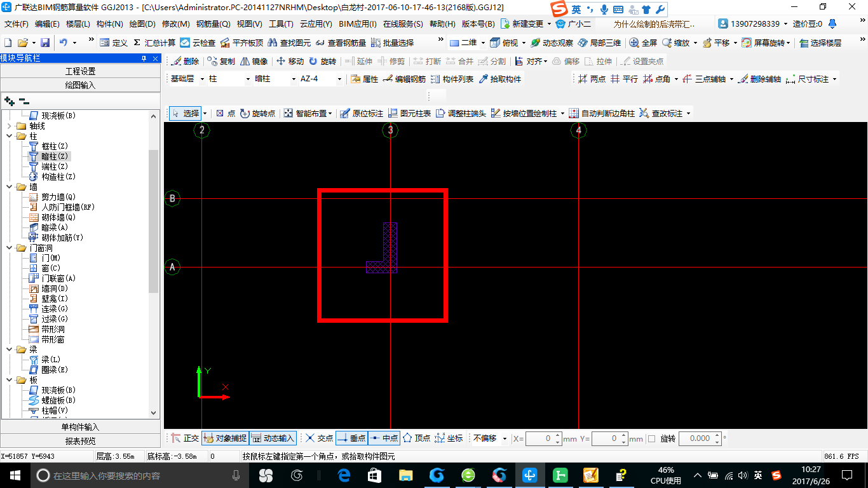
Task: Toggle 垂点 perpendicular snap
Action: click(351, 438)
